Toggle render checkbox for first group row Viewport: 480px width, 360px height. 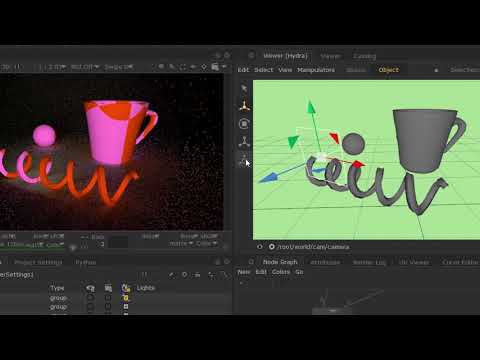point(108,298)
